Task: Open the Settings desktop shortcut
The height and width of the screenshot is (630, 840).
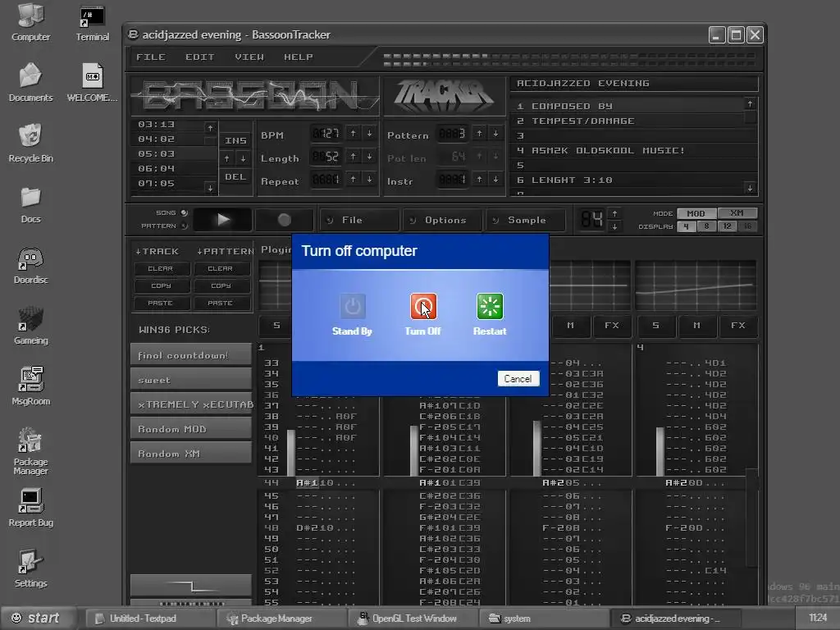Action: [30, 568]
